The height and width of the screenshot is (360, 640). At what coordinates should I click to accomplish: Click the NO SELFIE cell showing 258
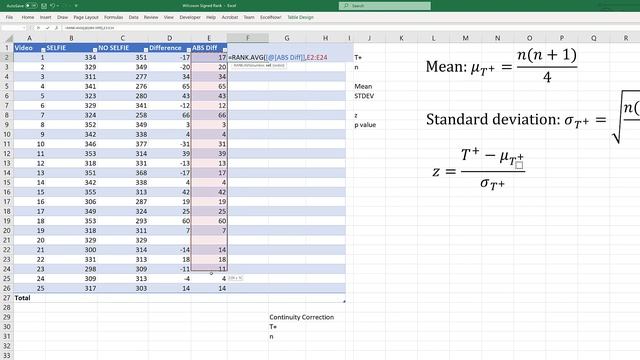click(x=123, y=115)
